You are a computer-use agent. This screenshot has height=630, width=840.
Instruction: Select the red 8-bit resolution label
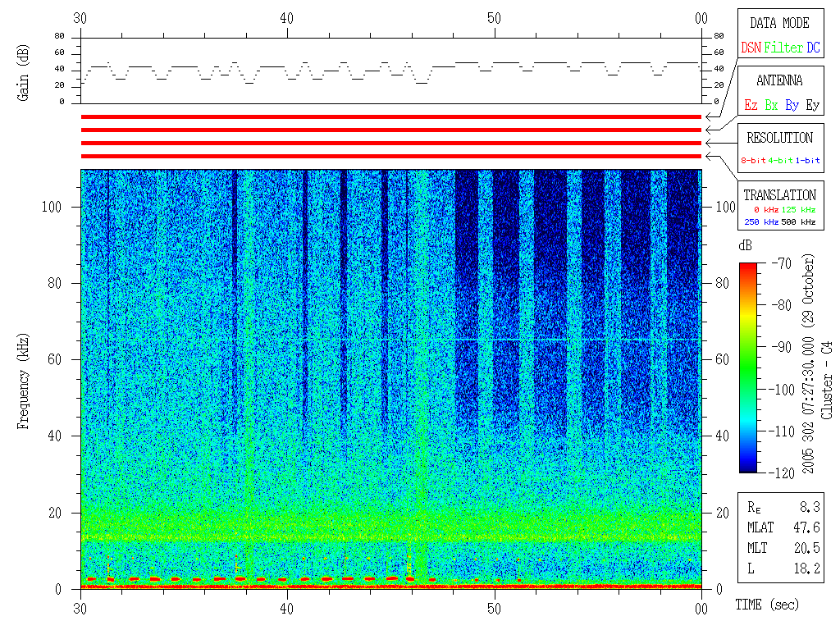pos(753,160)
